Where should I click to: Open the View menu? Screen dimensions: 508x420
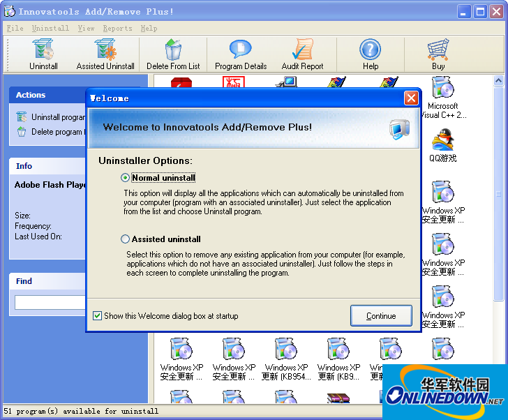pos(86,28)
